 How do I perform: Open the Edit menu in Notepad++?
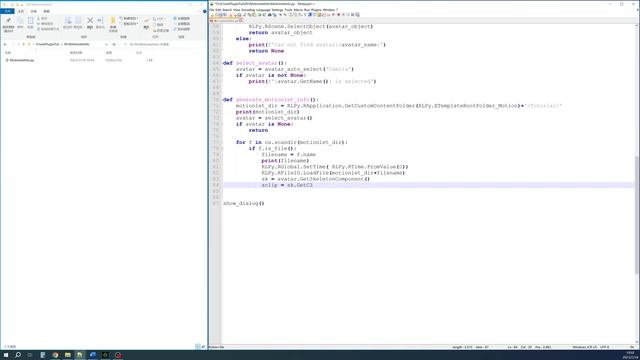coord(218,10)
